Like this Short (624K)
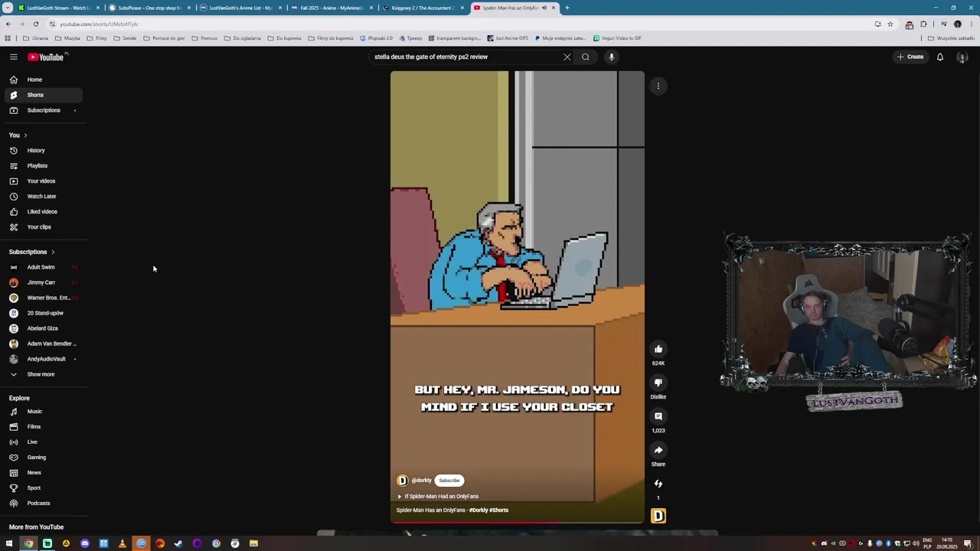 pos(658,349)
